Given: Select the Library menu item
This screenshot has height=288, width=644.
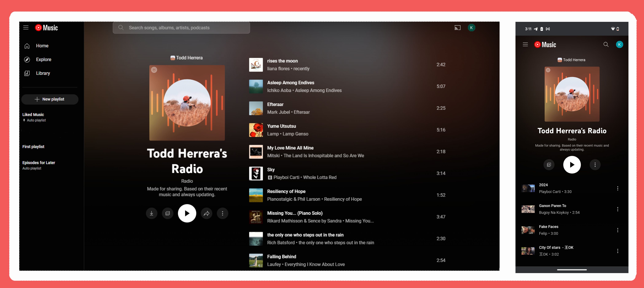Looking at the screenshot, I should pyautogui.click(x=43, y=73).
